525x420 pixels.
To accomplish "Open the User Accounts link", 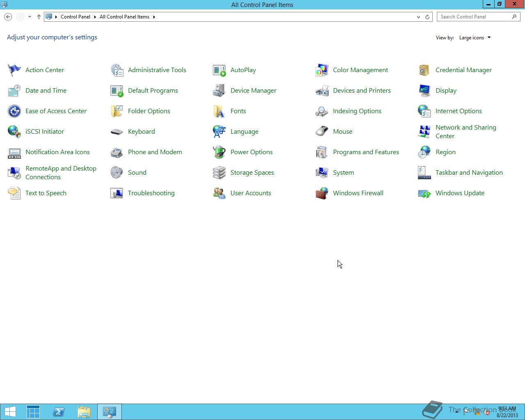I will tap(251, 193).
